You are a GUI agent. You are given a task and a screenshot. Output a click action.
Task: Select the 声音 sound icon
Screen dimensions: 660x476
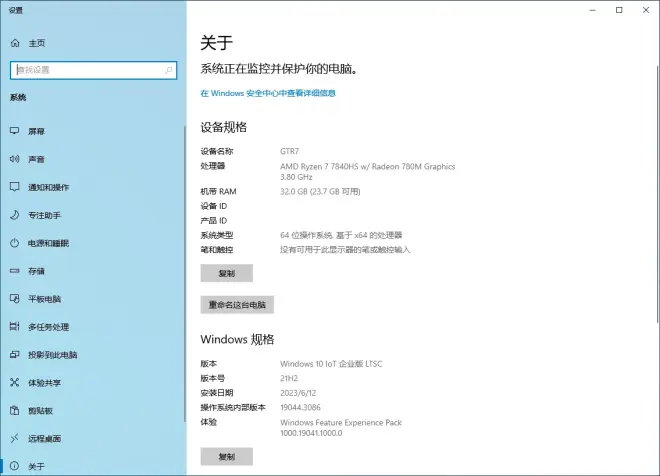coord(15,159)
